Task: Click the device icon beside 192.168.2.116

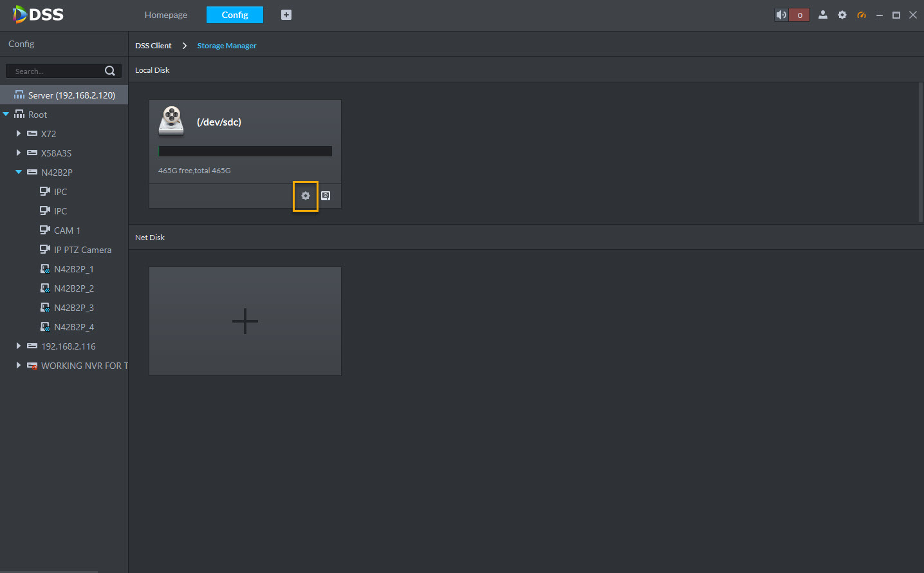Action: [x=32, y=346]
